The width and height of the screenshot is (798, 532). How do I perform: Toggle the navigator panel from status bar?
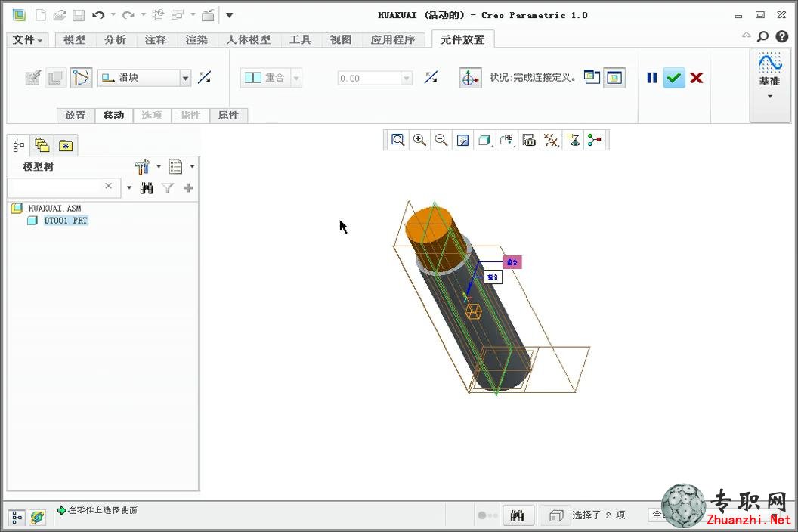(17, 517)
